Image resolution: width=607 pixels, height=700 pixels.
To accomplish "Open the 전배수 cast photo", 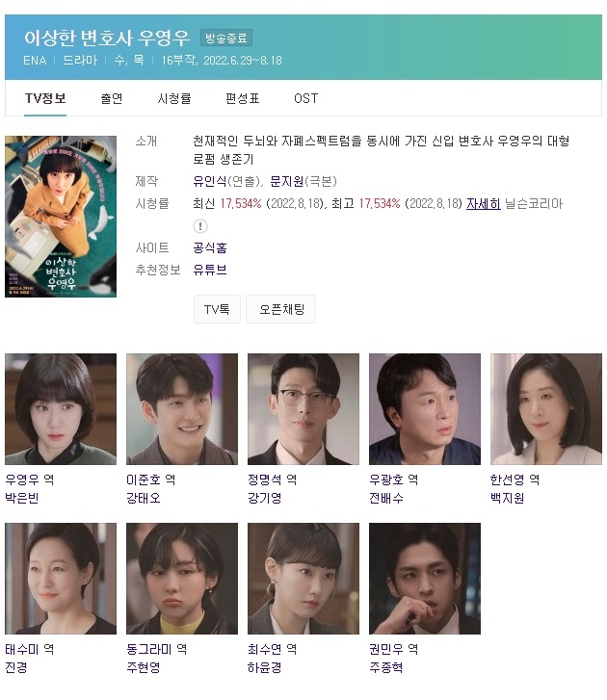I will [425, 409].
